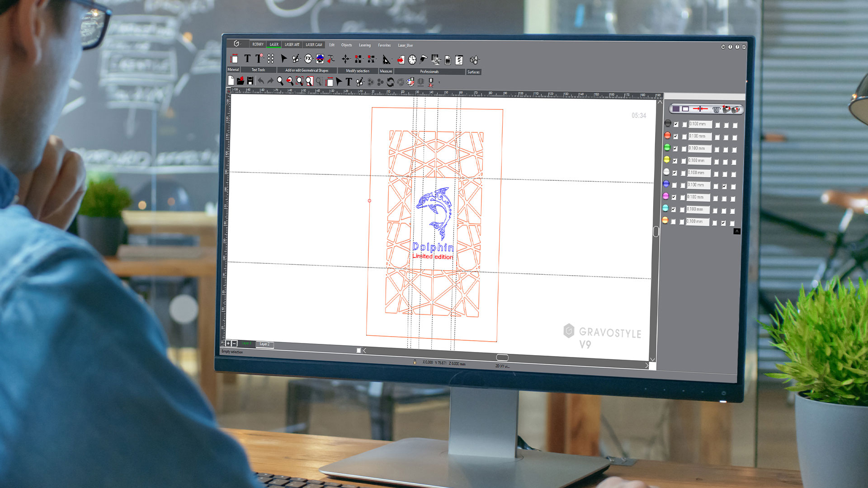Click the color palette icon in toolbar
Image resolution: width=868 pixels, height=488 pixels.
pyautogui.click(x=410, y=82)
